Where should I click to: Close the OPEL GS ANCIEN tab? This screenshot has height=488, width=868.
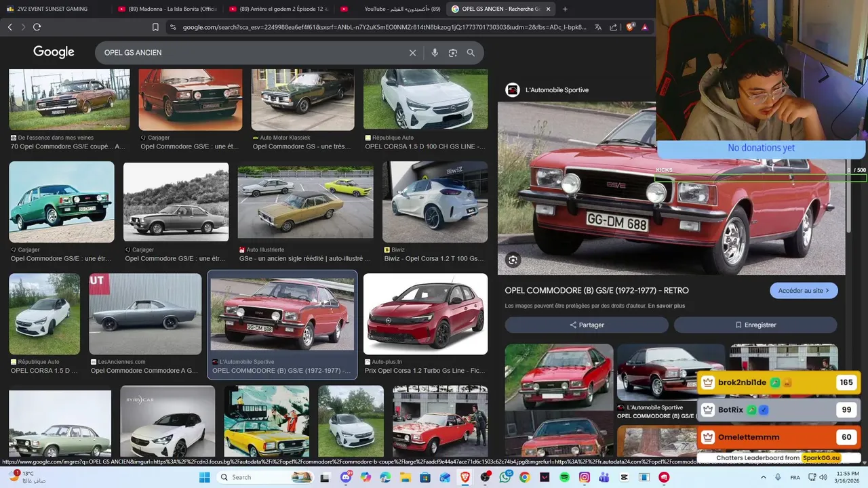548,9
